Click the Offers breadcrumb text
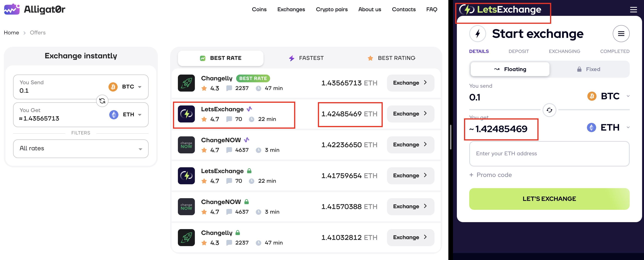Screen dimensions: 644x260 click(x=37, y=32)
